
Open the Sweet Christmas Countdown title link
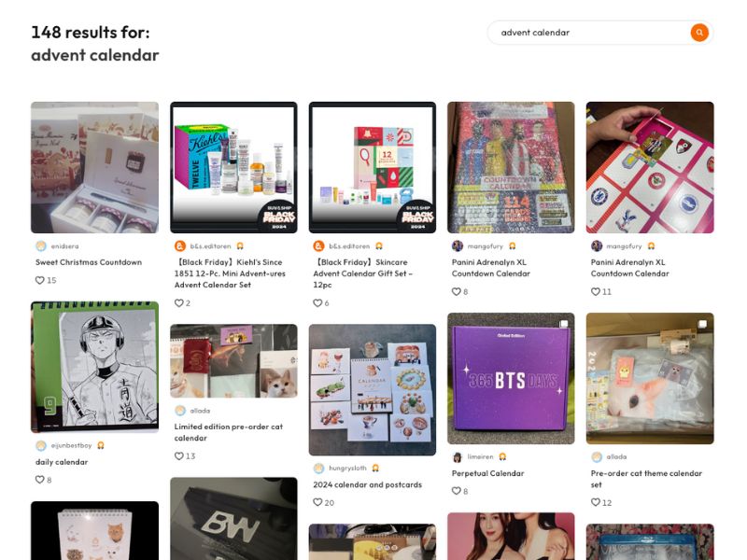89,262
